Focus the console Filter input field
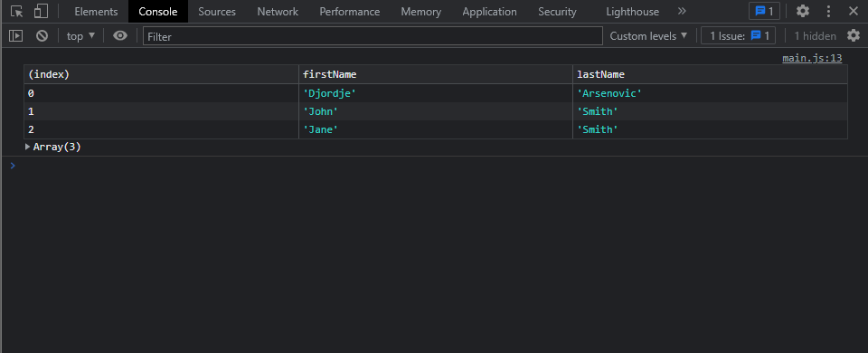The height and width of the screenshot is (353, 868). point(373,36)
